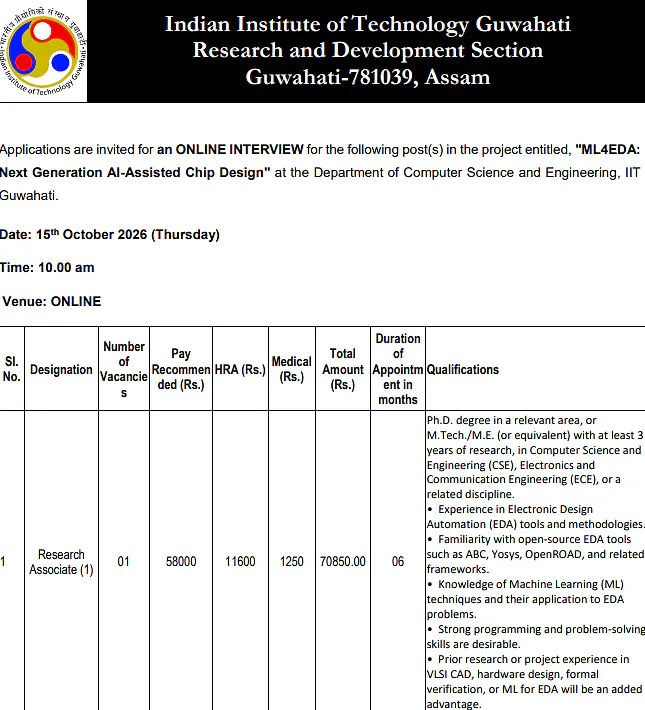This screenshot has height=710, width=645.
Task: Select heading 'Indian Institute of Technology Guwahati'
Action: pos(367,24)
